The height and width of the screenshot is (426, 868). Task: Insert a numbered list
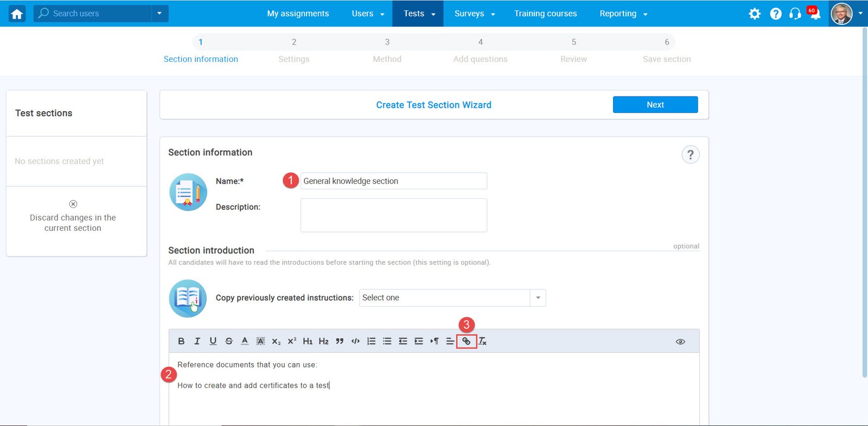coord(371,341)
